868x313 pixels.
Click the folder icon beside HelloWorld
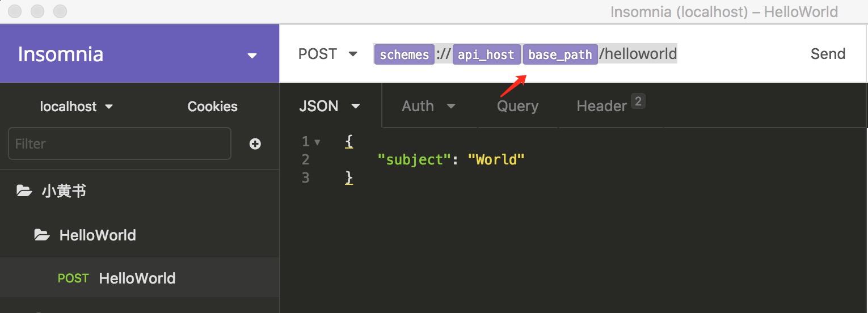pyautogui.click(x=42, y=235)
